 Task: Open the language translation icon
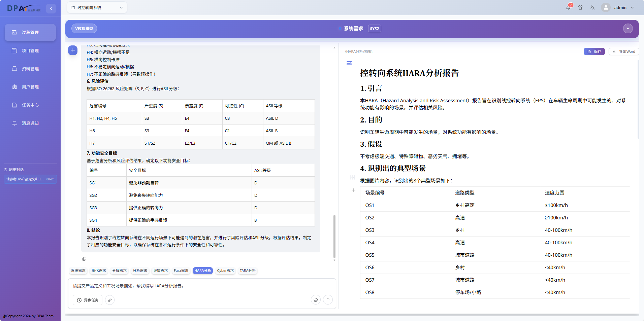pyautogui.click(x=592, y=7)
